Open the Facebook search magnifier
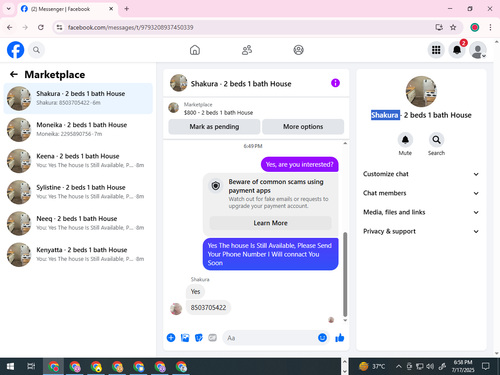Image resolution: width=500 pixels, height=375 pixels. coord(36,50)
